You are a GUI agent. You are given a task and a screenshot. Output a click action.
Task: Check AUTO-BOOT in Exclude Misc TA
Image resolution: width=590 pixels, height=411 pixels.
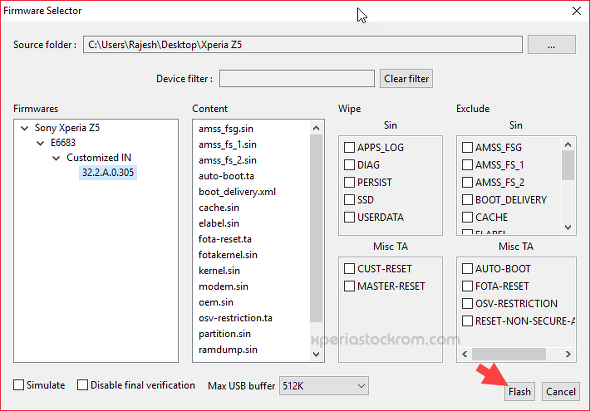tap(467, 268)
